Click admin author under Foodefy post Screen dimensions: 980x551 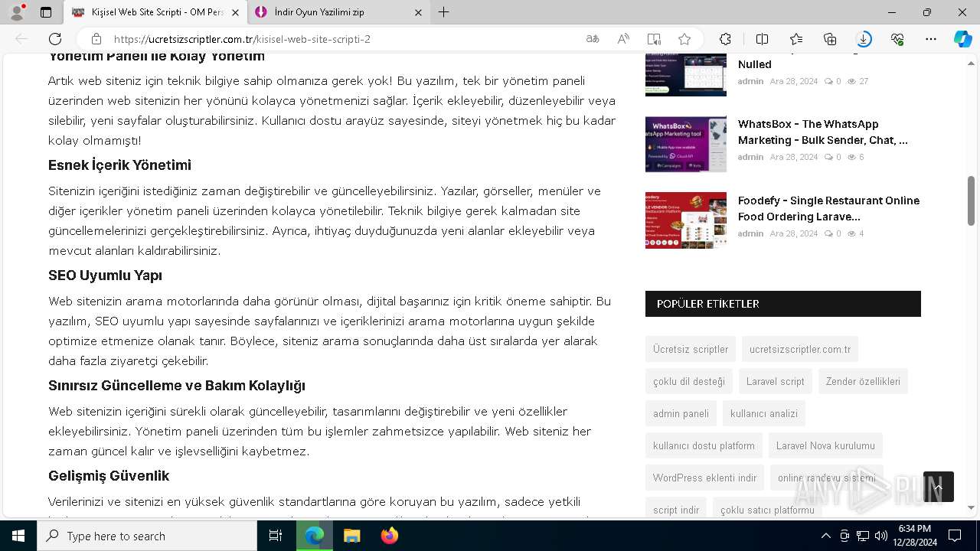pyautogui.click(x=750, y=233)
